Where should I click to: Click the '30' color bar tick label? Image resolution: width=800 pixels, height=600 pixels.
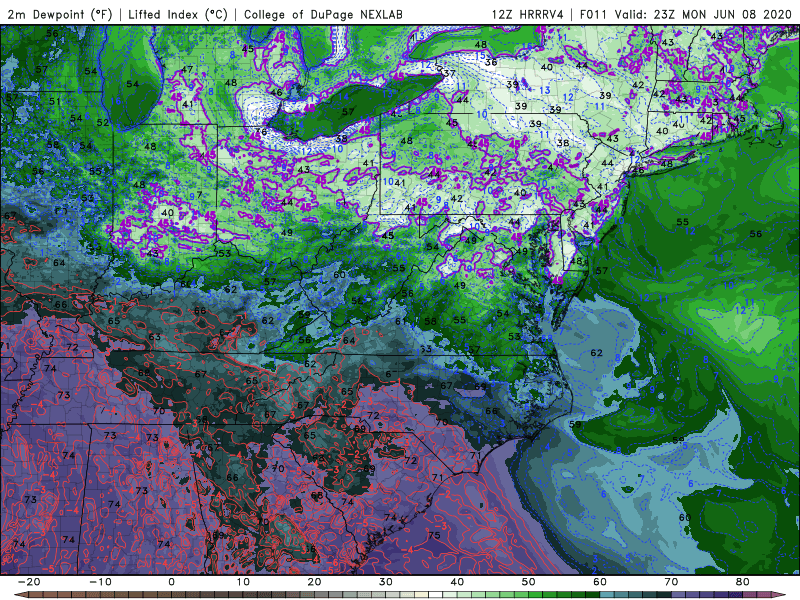[x=386, y=582]
